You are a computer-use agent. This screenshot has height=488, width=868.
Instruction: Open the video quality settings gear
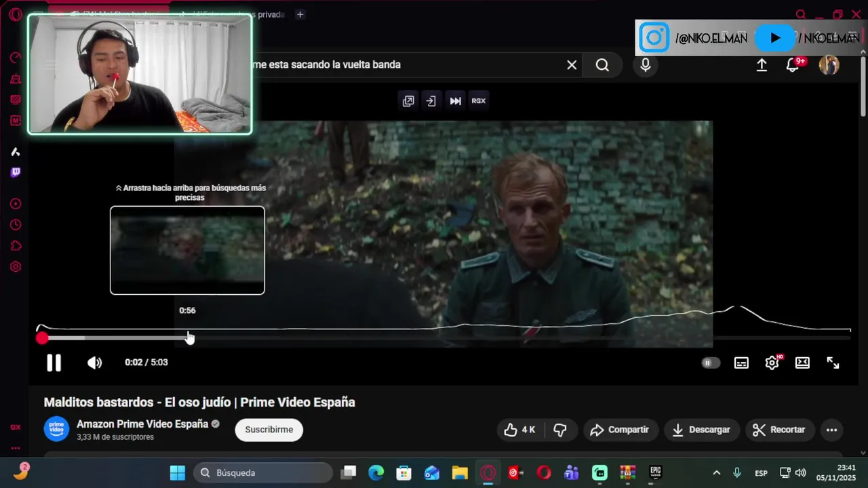click(x=772, y=363)
